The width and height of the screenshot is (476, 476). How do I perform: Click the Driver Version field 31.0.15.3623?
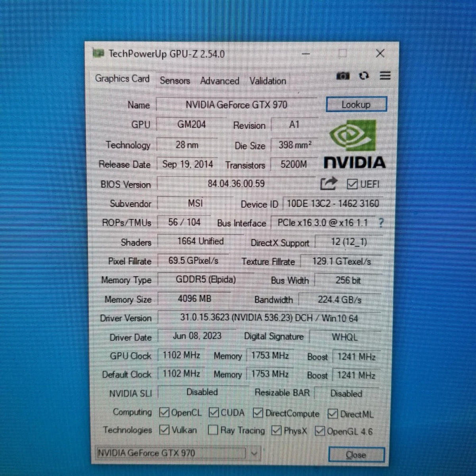click(269, 318)
